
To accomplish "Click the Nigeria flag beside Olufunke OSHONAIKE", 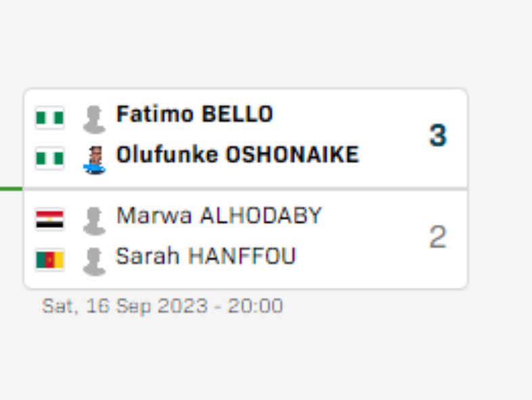I will [50, 158].
